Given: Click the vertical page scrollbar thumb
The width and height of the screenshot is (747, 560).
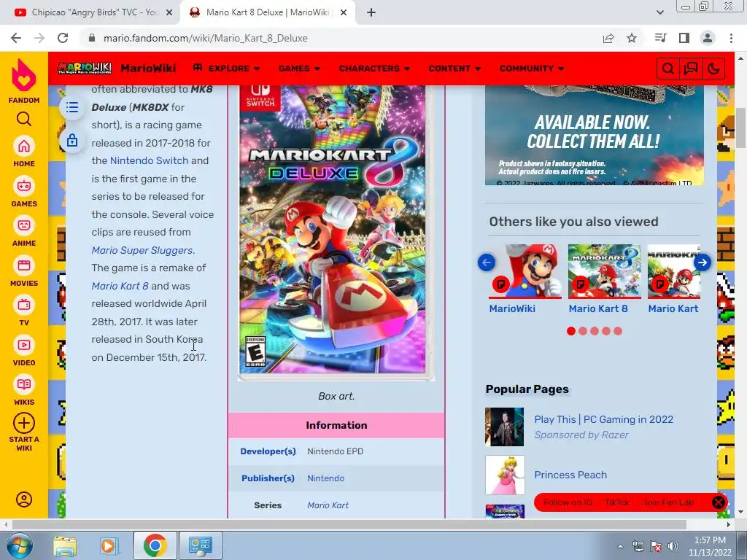Looking at the screenshot, I should 740,128.
